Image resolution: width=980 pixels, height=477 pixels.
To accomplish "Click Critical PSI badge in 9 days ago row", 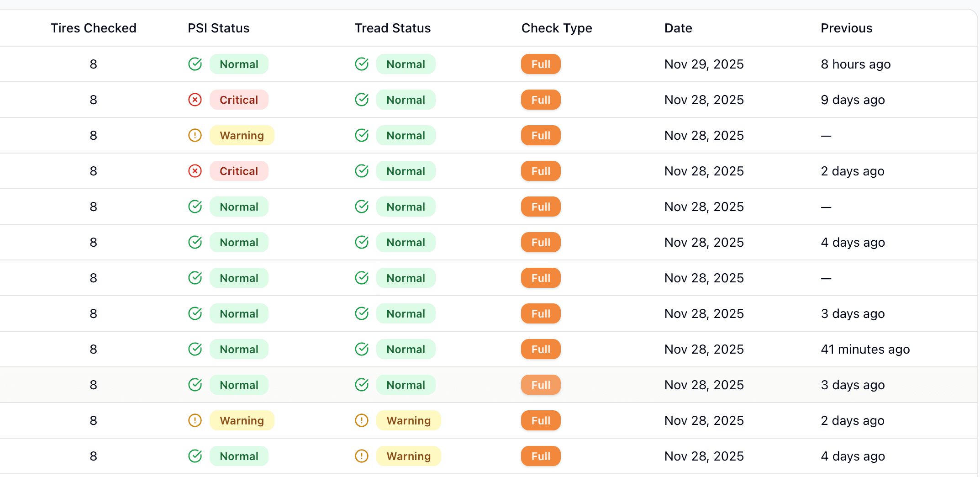I will [x=239, y=100].
